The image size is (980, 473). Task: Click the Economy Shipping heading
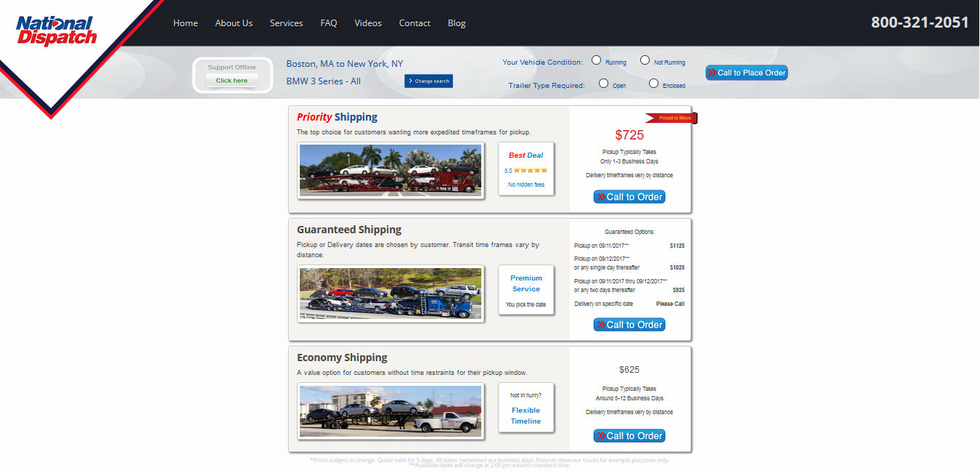[342, 357]
